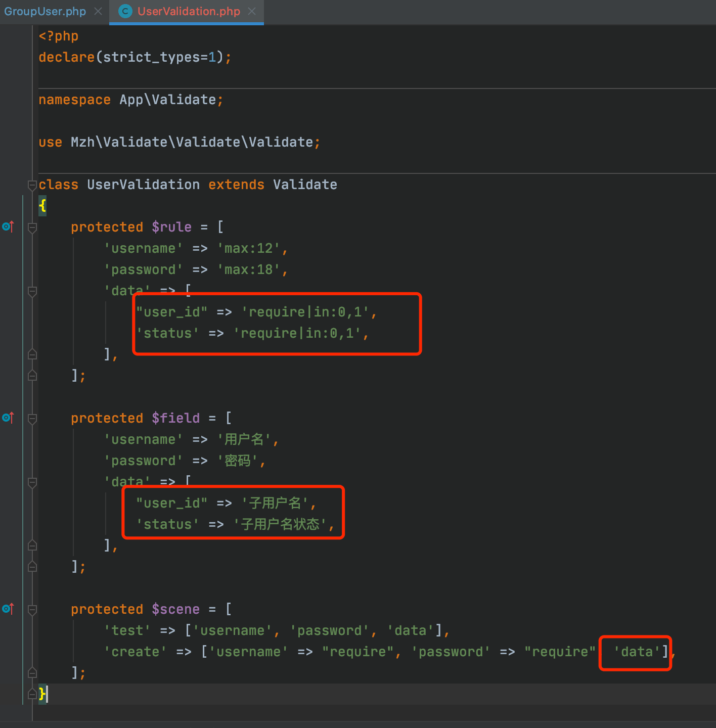Click the "user_id" key in $rule
The height and width of the screenshot is (728, 716).
pos(172,312)
